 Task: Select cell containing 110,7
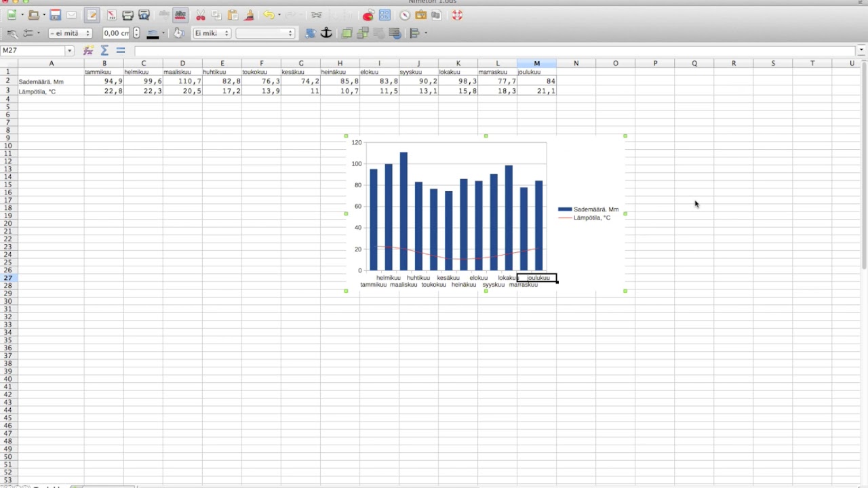pos(182,81)
